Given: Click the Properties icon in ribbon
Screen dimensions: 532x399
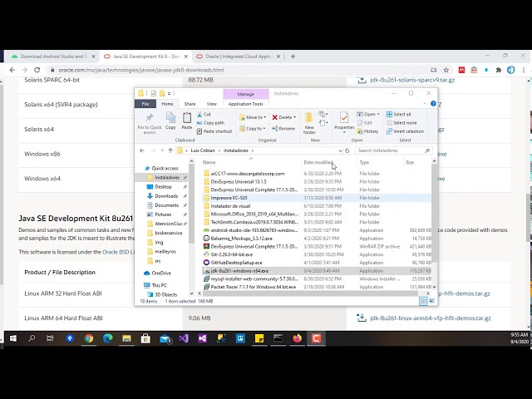Looking at the screenshot, I should coord(344,117).
